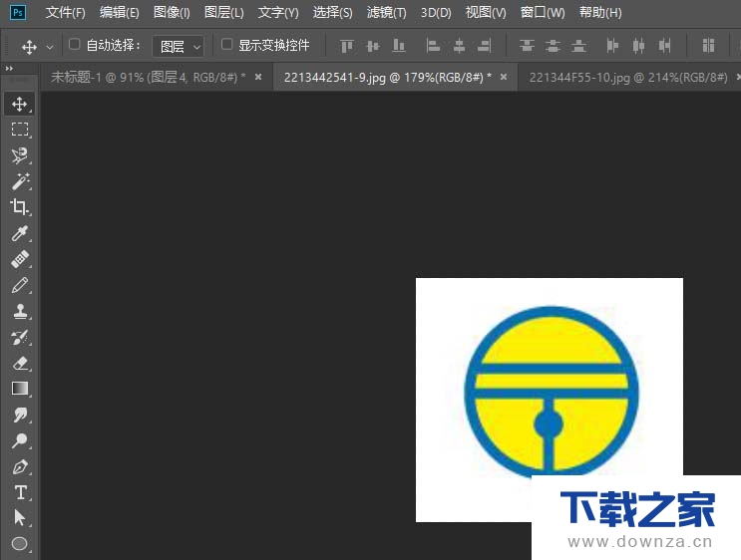This screenshot has width=741, height=560.
Task: Select the Healing Brush tool
Action: tap(19, 259)
